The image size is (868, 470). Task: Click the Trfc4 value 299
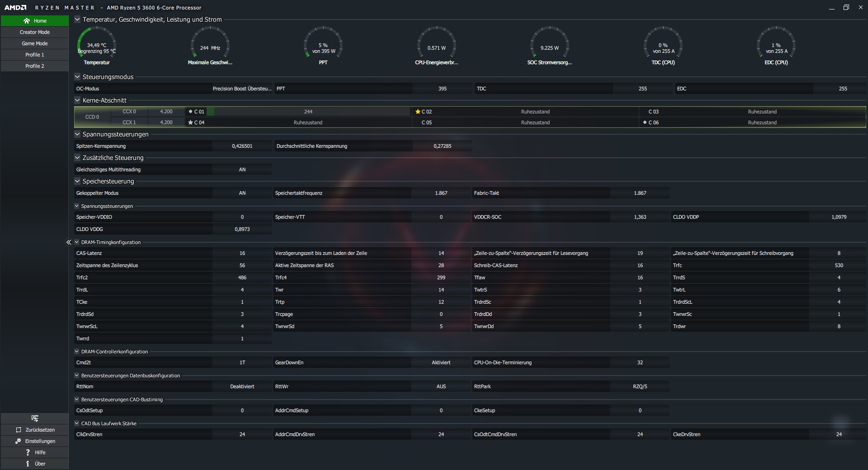(441, 277)
